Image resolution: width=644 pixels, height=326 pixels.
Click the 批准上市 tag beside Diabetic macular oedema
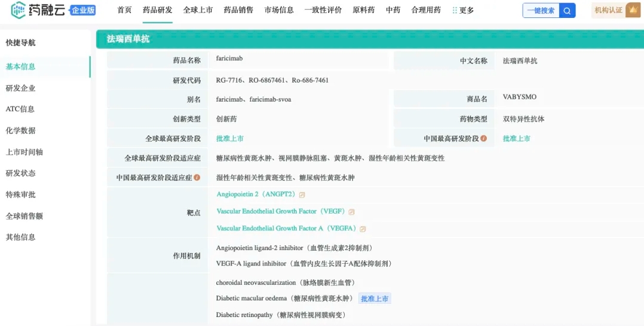tap(375, 298)
